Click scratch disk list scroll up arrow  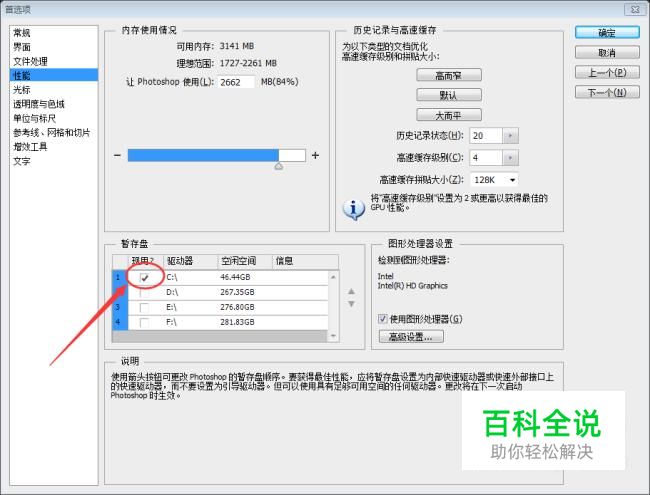tap(333, 277)
